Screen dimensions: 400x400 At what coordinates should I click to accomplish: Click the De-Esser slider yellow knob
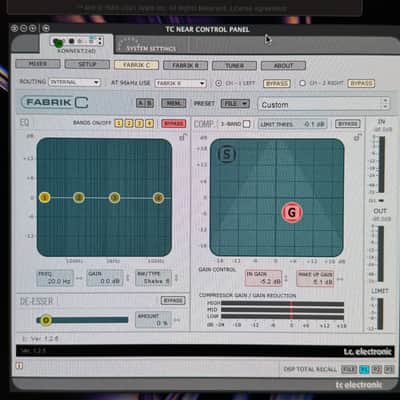(x=46, y=320)
